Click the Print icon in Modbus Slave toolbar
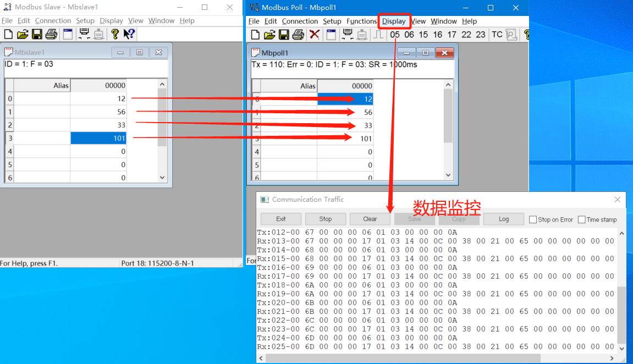This screenshot has width=633, height=364. pyautogui.click(x=51, y=34)
